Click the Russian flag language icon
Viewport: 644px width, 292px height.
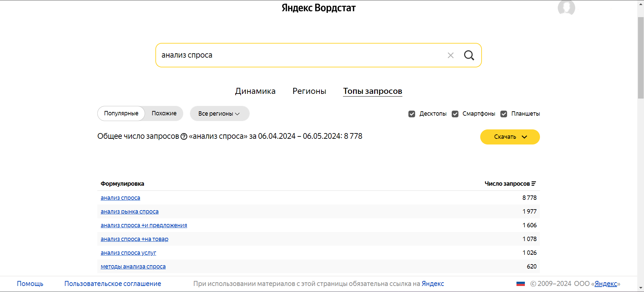[521, 284]
